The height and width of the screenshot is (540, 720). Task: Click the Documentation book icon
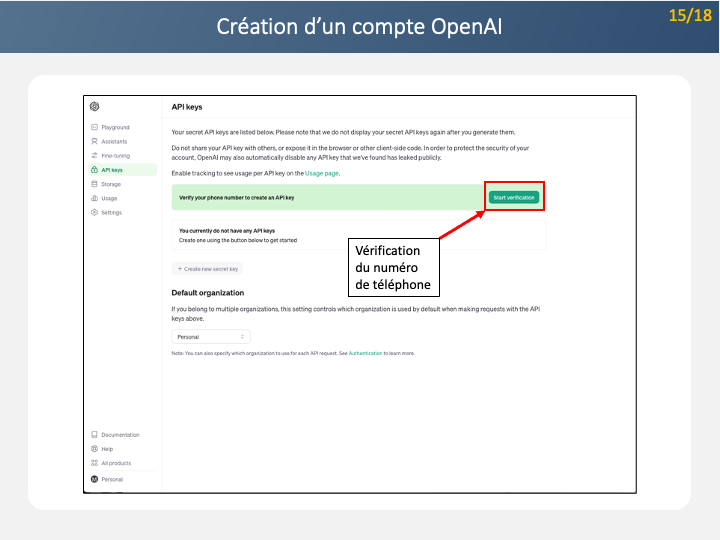point(94,435)
